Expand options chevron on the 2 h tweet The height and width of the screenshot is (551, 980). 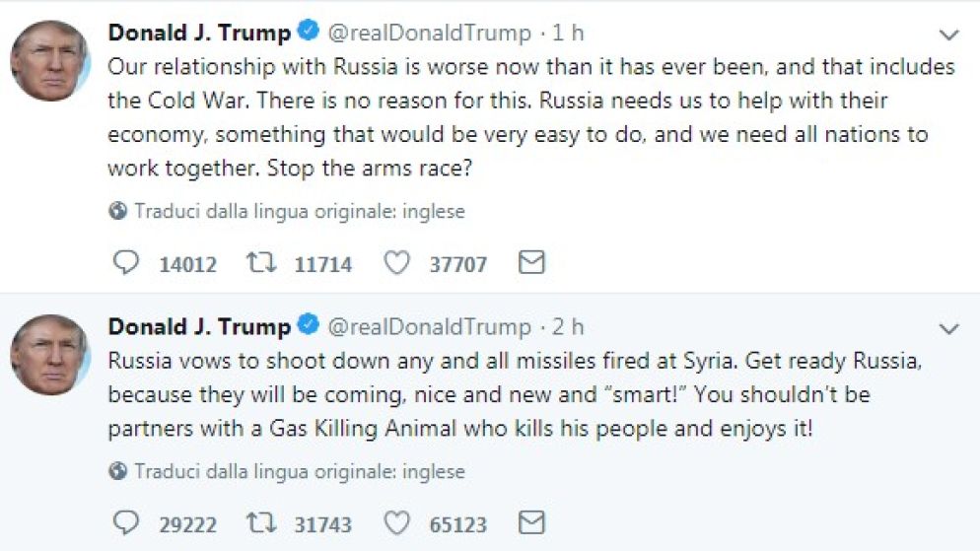pyautogui.click(x=948, y=328)
